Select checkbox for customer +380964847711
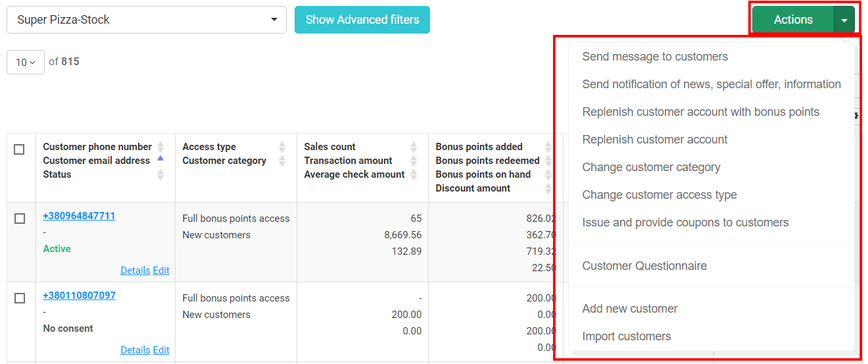 [20, 219]
